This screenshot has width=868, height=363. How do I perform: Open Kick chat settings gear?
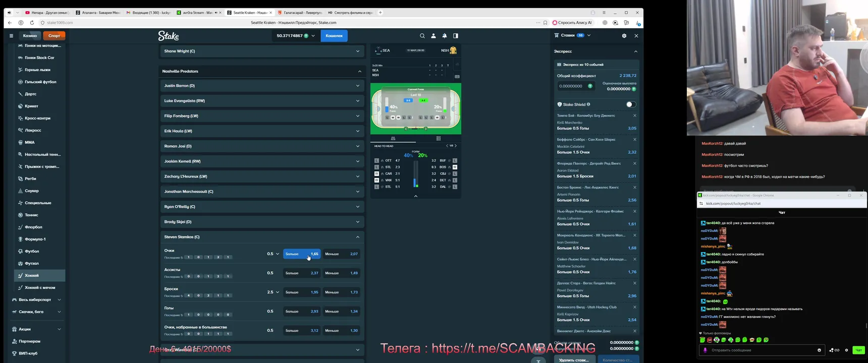[846, 350]
